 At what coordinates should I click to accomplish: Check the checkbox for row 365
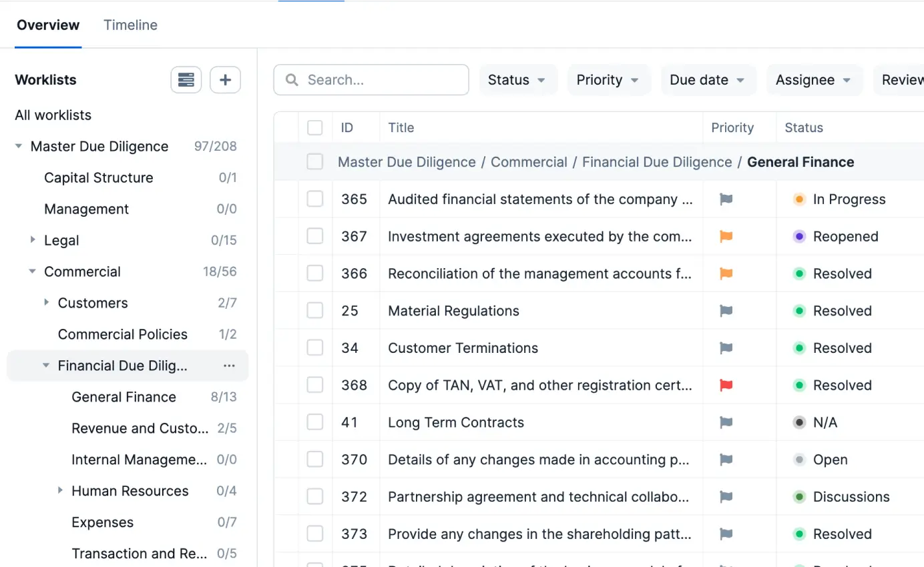click(x=314, y=199)
